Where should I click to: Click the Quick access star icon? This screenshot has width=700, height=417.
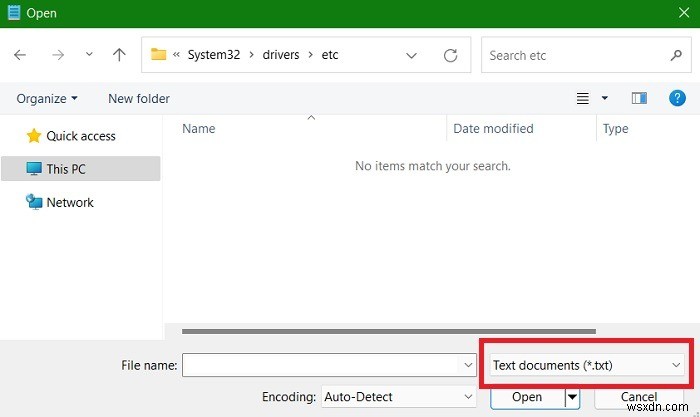click(33, 136)
